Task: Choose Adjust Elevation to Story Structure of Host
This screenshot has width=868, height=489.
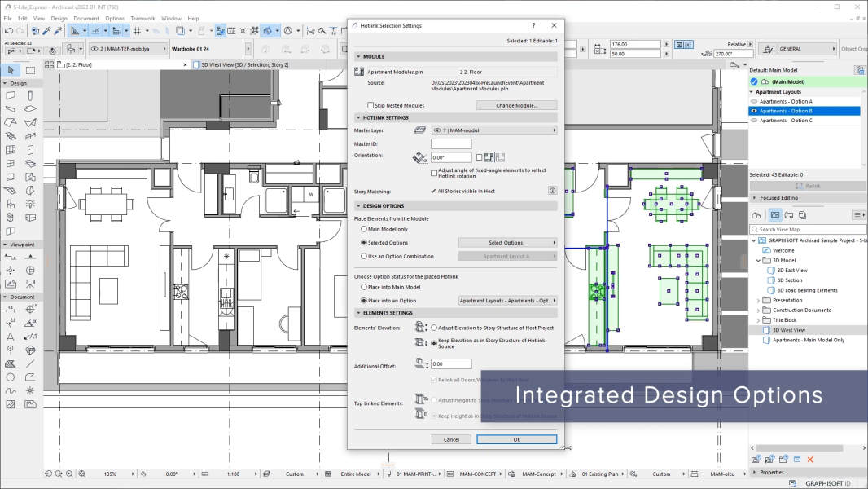Action: (434, 328)
